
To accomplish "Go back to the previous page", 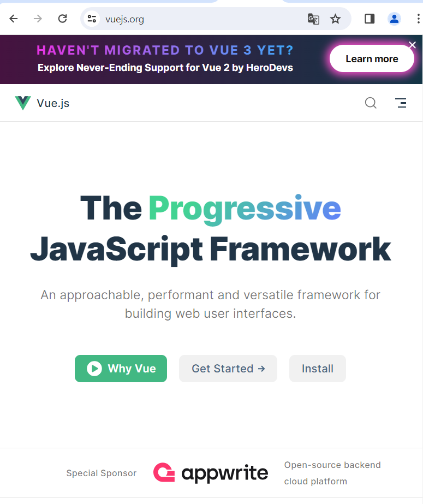I will 13,19.
